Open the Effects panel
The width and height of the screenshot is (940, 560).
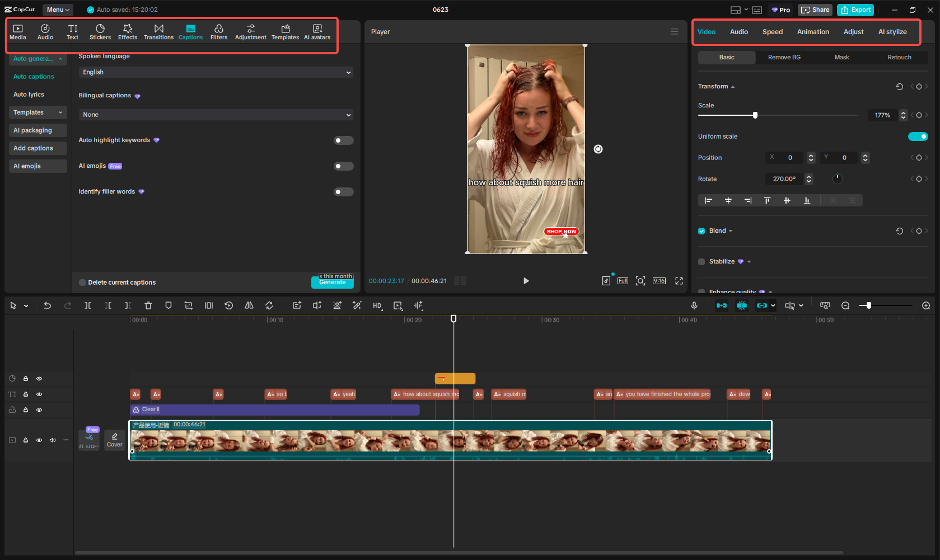[128, 31]
